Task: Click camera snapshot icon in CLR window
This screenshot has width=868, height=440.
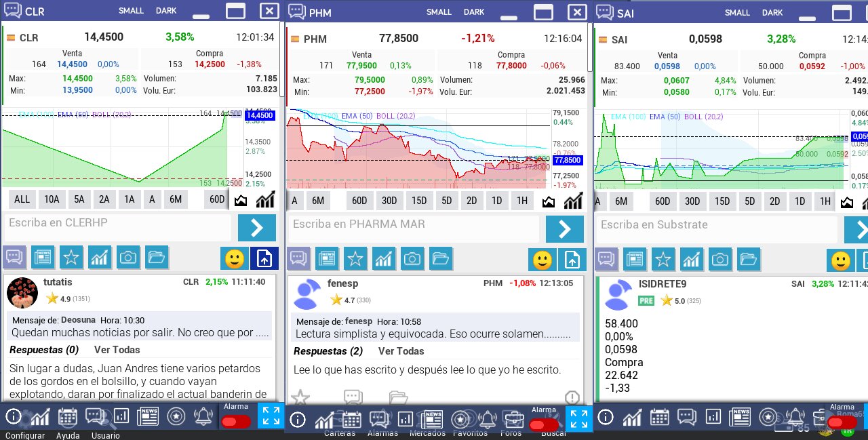Action: (128, 258)
